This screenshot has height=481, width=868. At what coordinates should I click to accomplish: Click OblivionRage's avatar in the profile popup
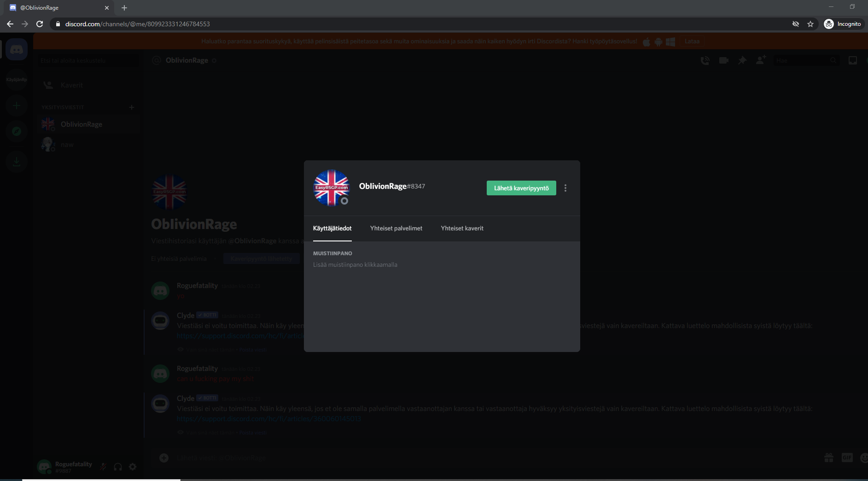point(332,188)
